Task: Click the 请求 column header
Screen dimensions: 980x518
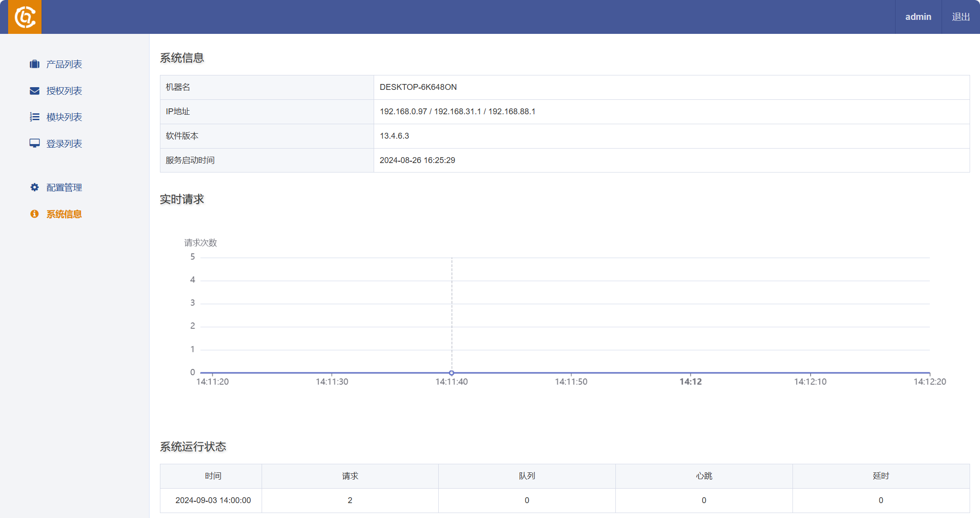Action: (x=350, y=476)
